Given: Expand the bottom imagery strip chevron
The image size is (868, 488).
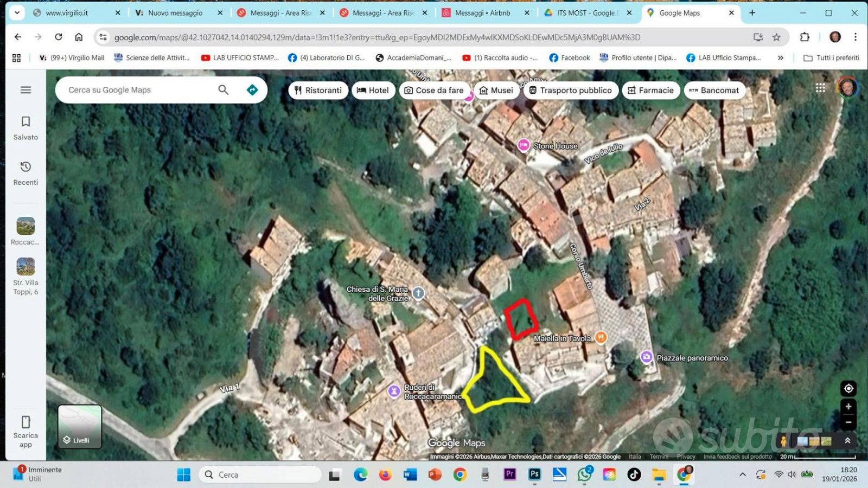Looking at the screenshot, I should (x=847, y=441).
